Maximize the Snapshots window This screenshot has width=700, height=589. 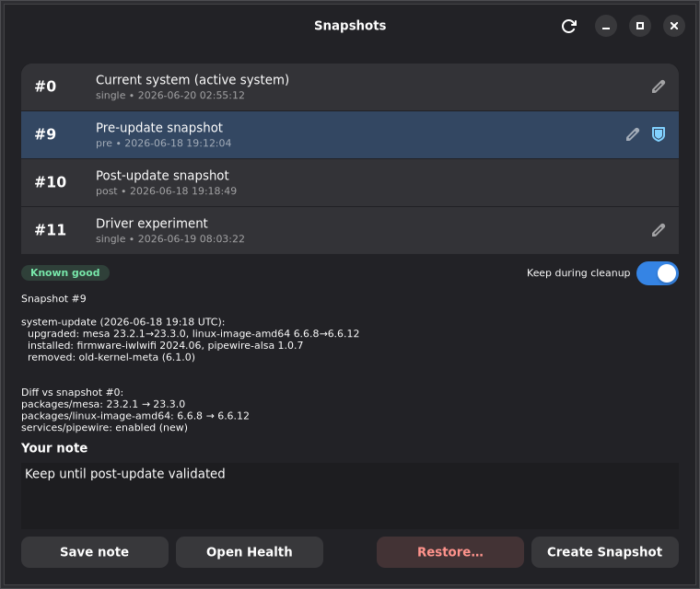[x=640, y=26]
